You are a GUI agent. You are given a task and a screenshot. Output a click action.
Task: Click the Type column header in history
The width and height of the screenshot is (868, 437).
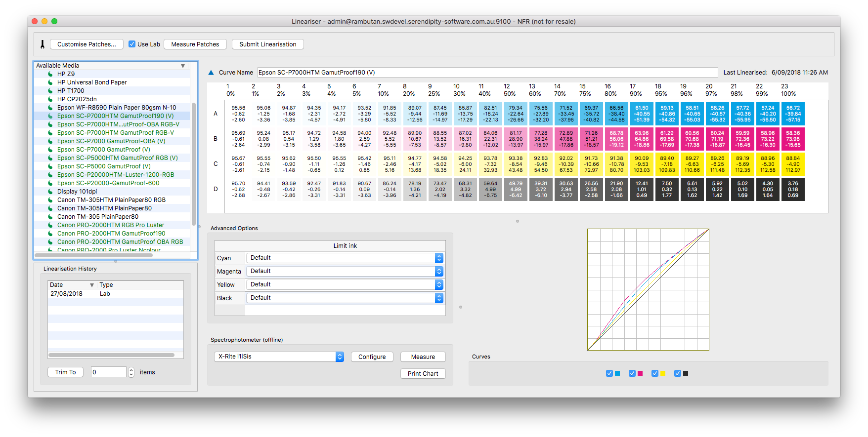point(140,285)
